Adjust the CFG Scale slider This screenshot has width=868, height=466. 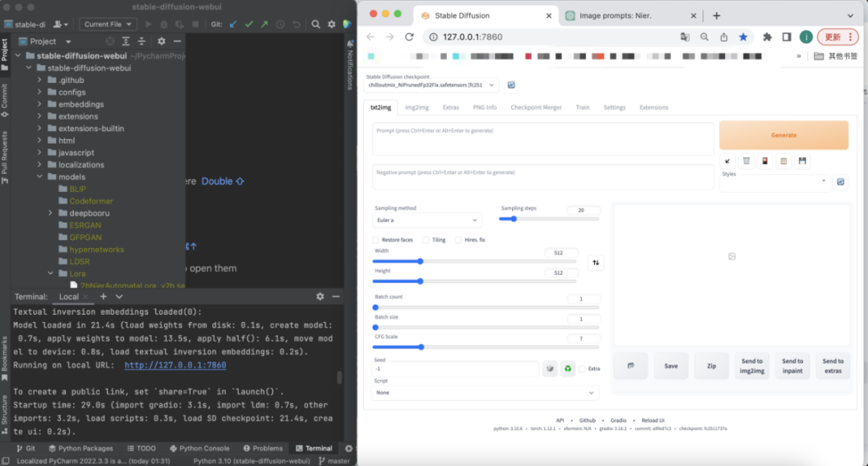(x=485, y=347)
